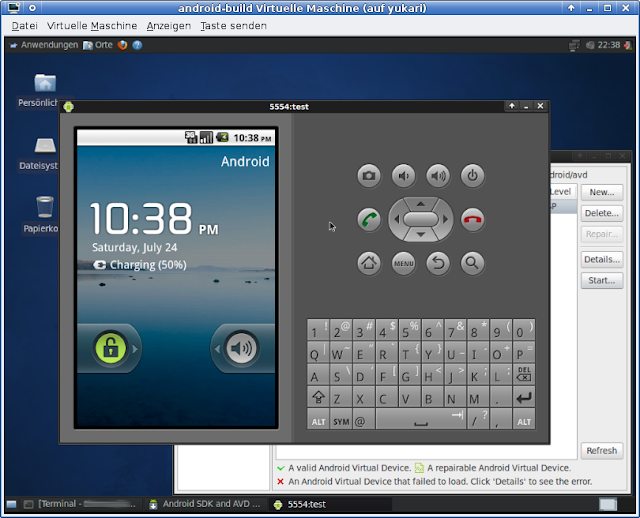640x518 pixels.
Task: Click the emulator Home button
Action: click(x=369, y=263)
